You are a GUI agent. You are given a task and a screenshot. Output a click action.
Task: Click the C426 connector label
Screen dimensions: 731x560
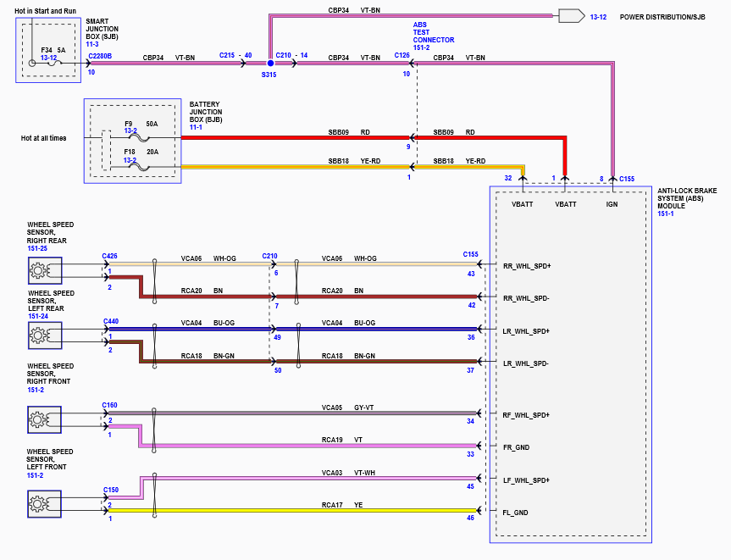(109, 255)
